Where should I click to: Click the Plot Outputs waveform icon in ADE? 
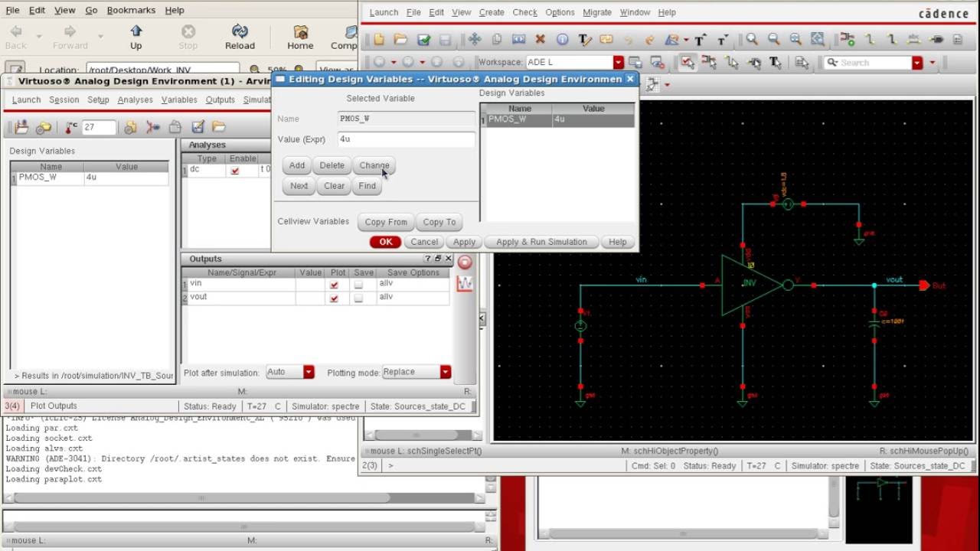(465, 284)
